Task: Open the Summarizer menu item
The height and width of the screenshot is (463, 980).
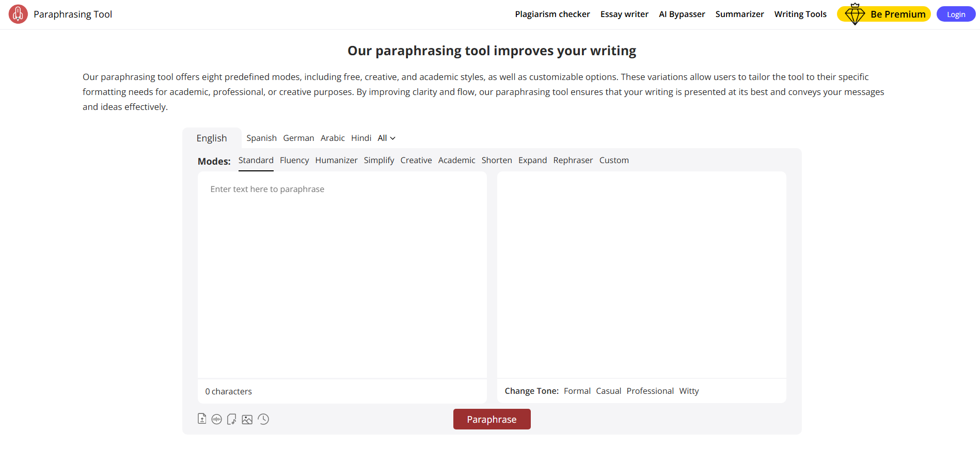Action: (739, 14)
